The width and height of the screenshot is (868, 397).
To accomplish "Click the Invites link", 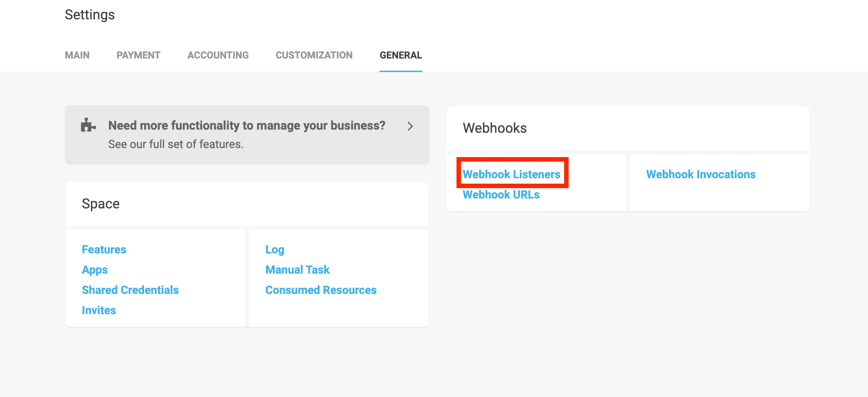I will [99, 310].
